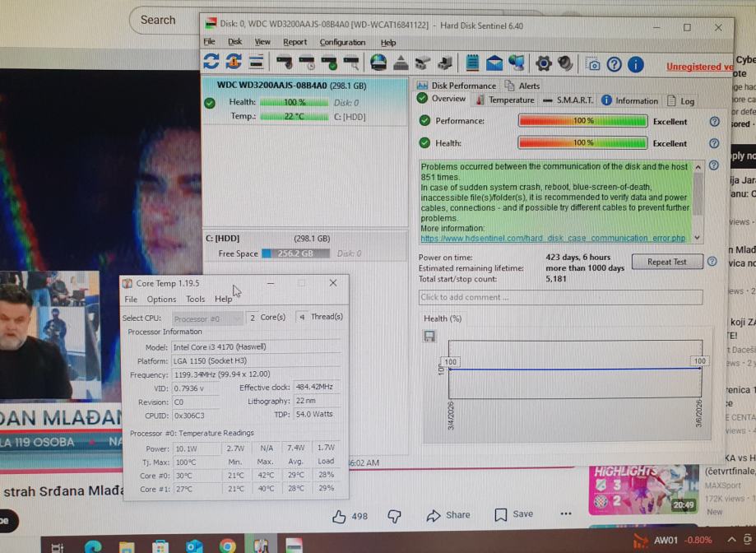
Task: Click the help icon next to Repeat Test
Action: tap(712, 262)
